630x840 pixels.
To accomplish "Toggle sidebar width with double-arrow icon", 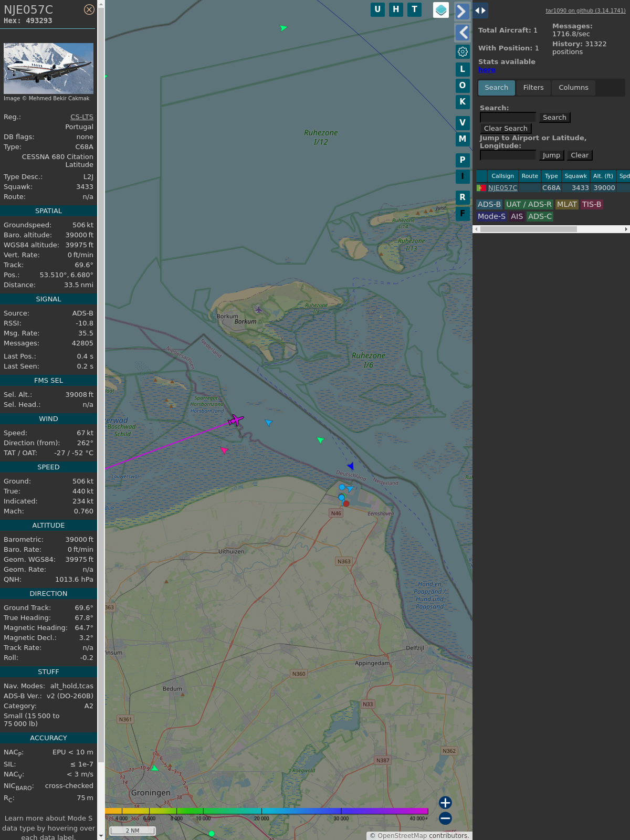I will coord(480,10).
